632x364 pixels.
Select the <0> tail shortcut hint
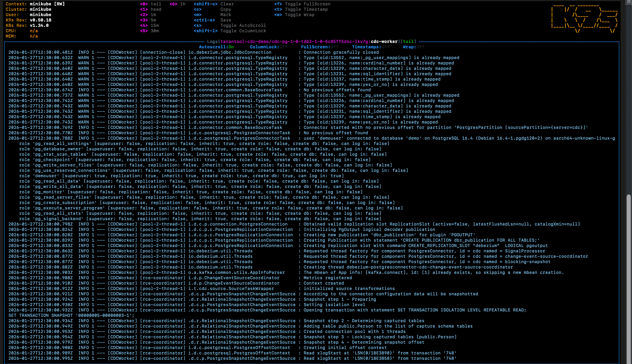[x=151, y=4]
